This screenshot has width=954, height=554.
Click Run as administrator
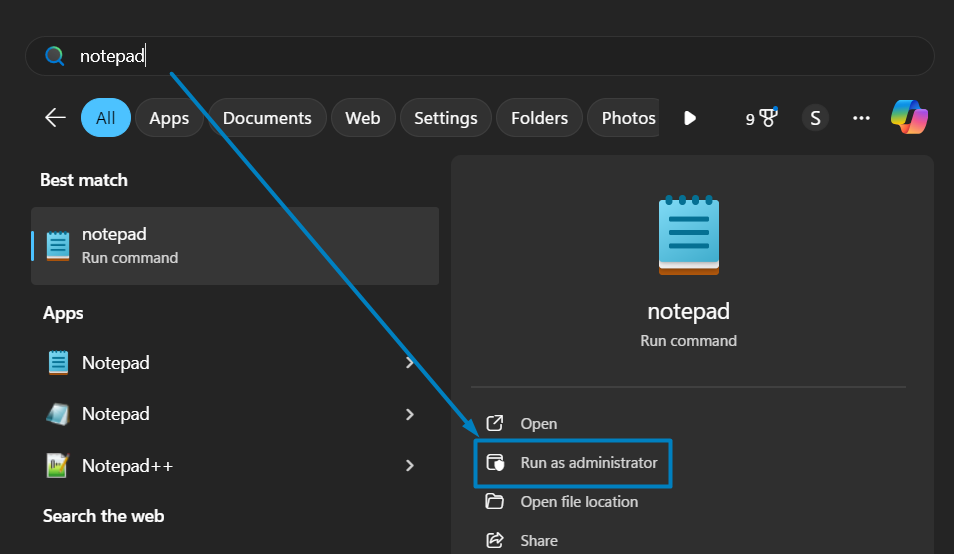[x=573, y=463]
